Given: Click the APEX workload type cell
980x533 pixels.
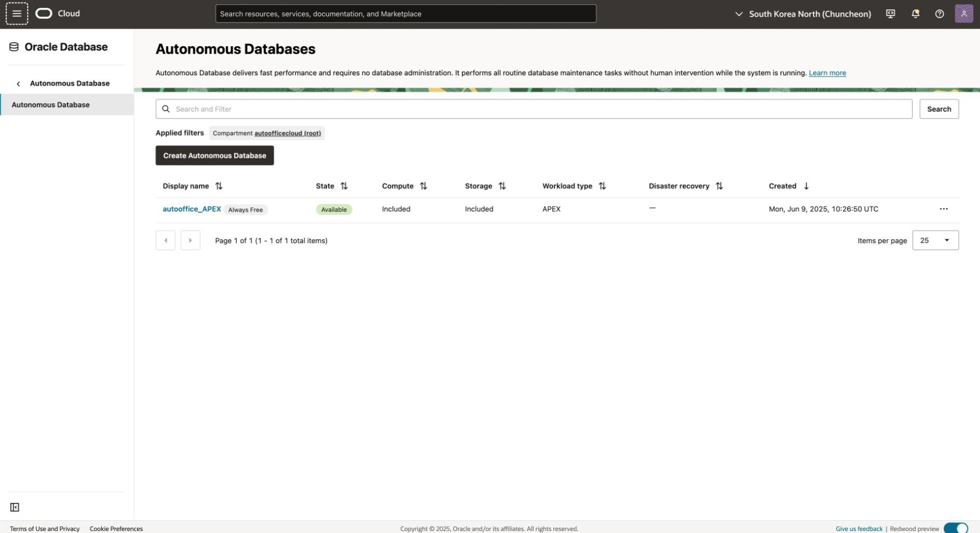Looking at the screenshot, I should click(x=551, y=209).
